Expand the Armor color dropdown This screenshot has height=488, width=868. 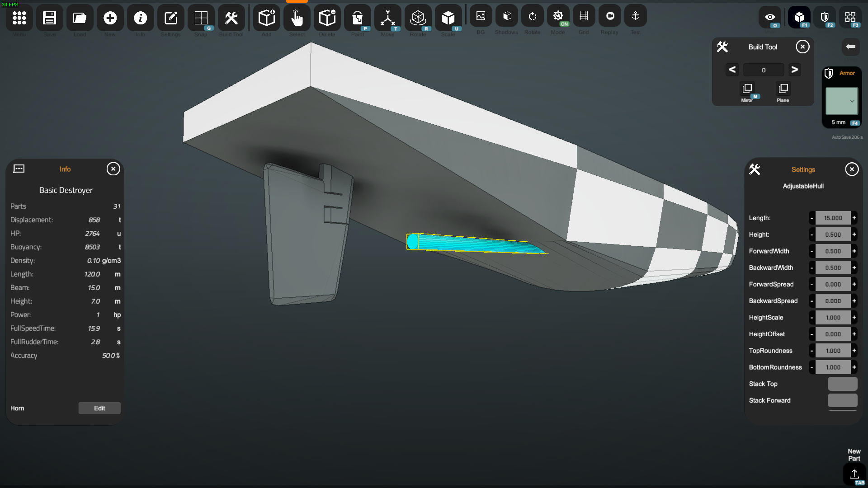point(842,101)
